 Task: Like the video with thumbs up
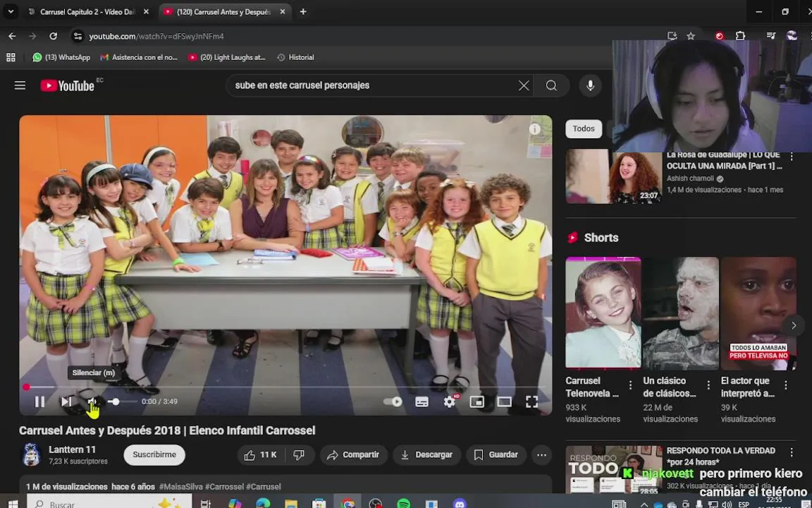point(261,454)
